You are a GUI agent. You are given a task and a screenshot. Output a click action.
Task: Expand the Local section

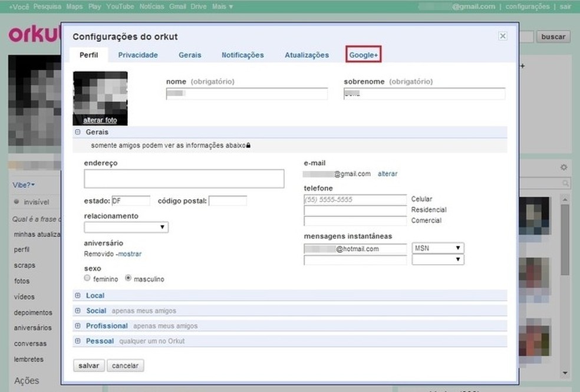point(78,295)
